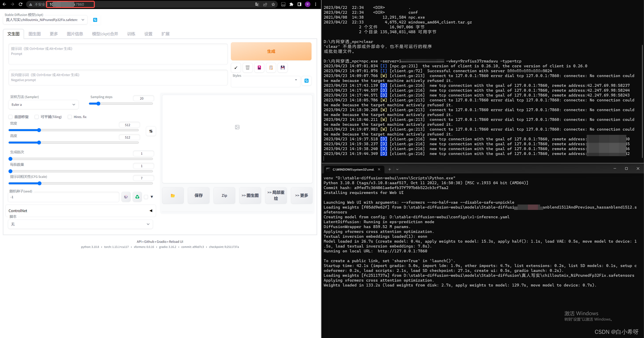Reuse last seed with the recycle icon
Image resolution: width=644 pixels, height=338 pixels.
tap(137, 197)
